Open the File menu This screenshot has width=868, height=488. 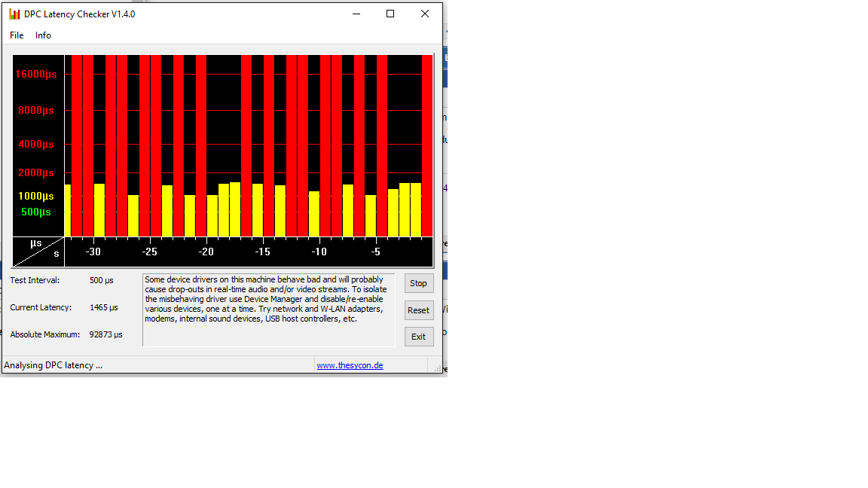pos(17,35)
